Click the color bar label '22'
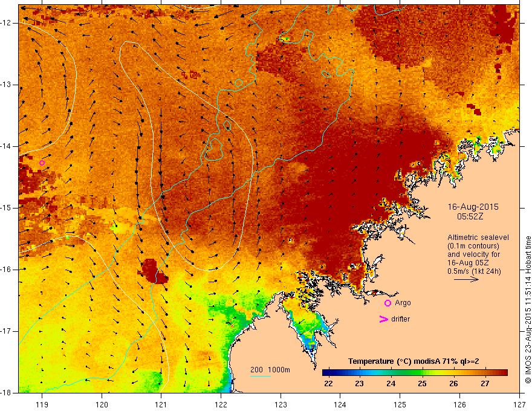This screenshot has width=532, height=411. (x=328, y=384)
